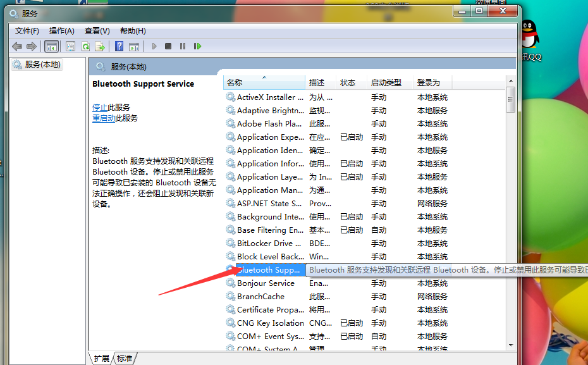Select the ActiveX Installer service row

338,97
